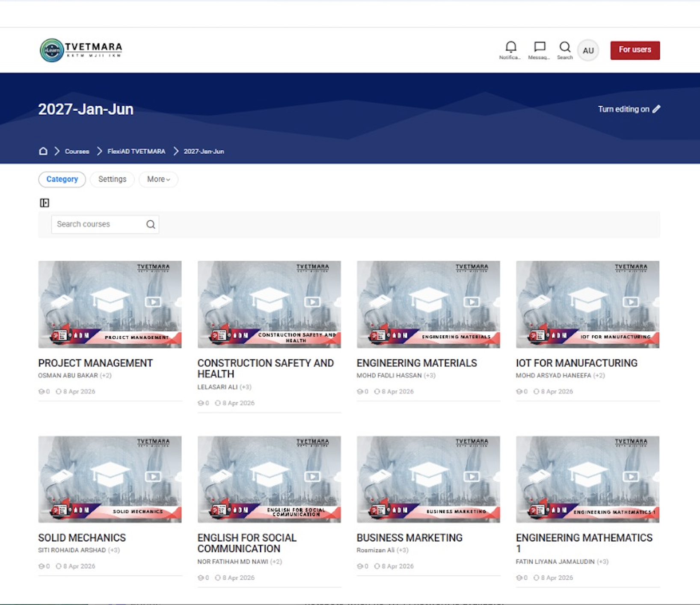This screenshot has height=605, width=700.
Task: Click enrolled count icon under Project Management
Action: [x=42, y=391]
